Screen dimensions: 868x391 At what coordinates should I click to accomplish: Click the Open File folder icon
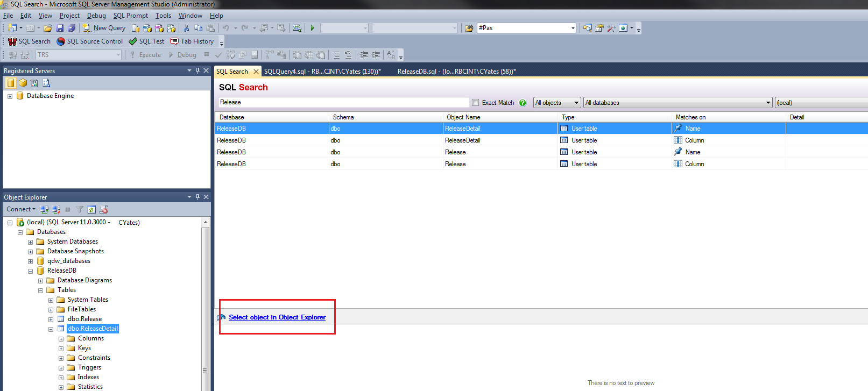(x=48, y=28)
